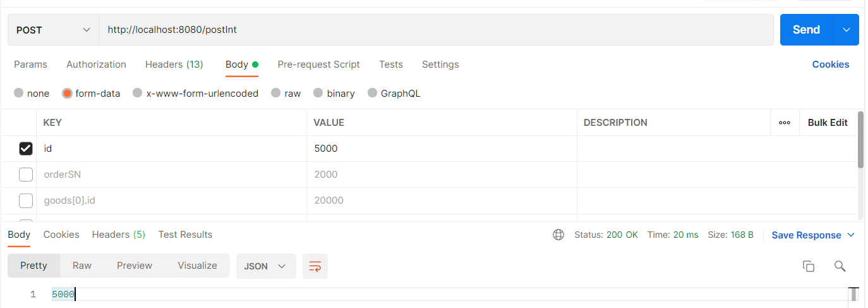868x308 pixels.
Task: Open search in response body
Action: (x=840, y=266)
